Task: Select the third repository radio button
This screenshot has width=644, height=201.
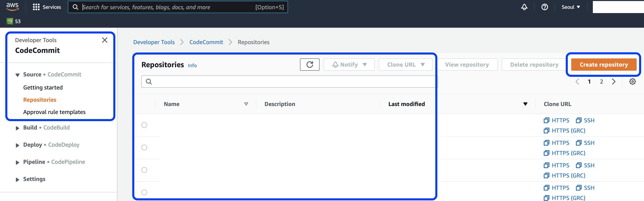Action: [144, 170]
